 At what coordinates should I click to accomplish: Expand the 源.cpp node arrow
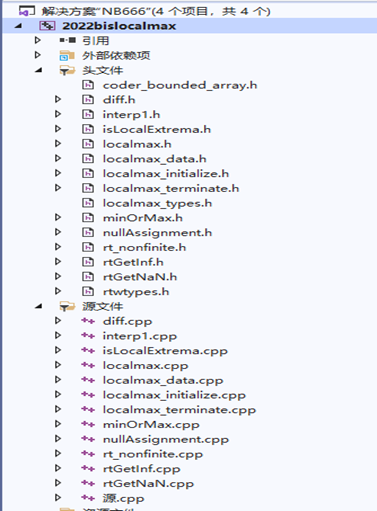click(58, 498)
